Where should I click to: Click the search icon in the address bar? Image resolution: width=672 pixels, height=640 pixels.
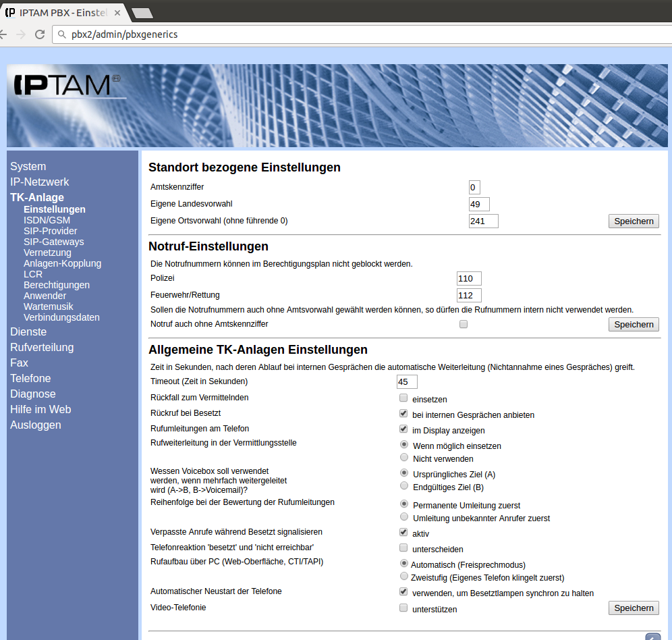click(x=62, y=34)
